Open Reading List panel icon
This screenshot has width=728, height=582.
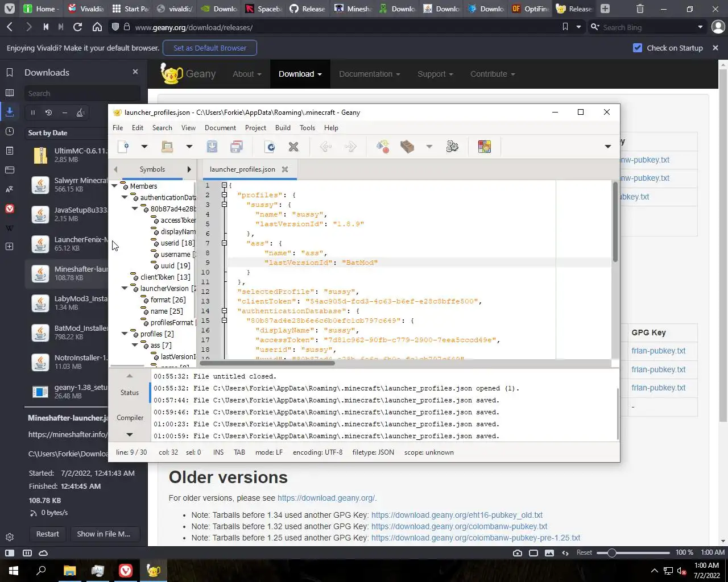(10, 93)
